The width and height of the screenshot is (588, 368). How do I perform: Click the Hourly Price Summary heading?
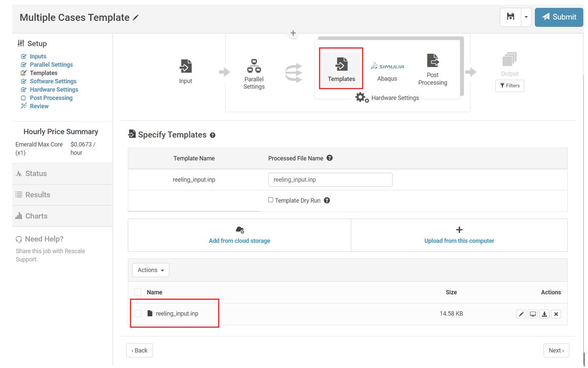click(x=61, y=131)
